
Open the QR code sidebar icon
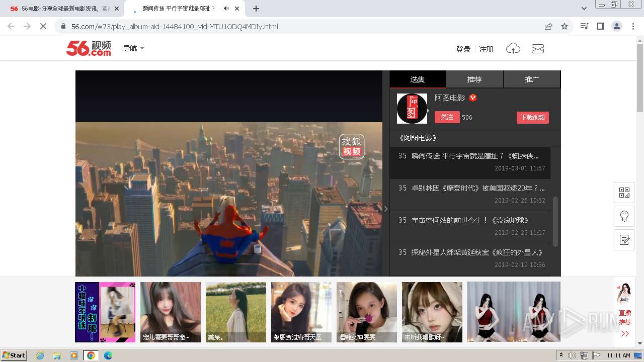624,193
